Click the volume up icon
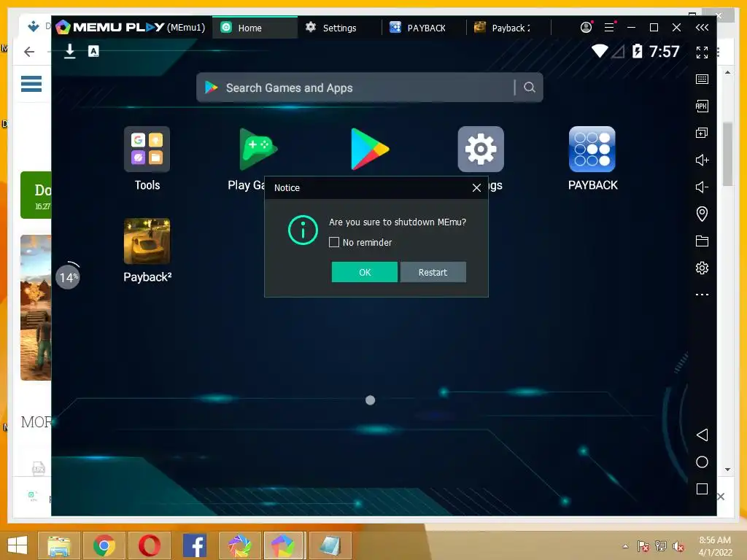The width and height of the screenshot is (747, 560). pos(702,160)
